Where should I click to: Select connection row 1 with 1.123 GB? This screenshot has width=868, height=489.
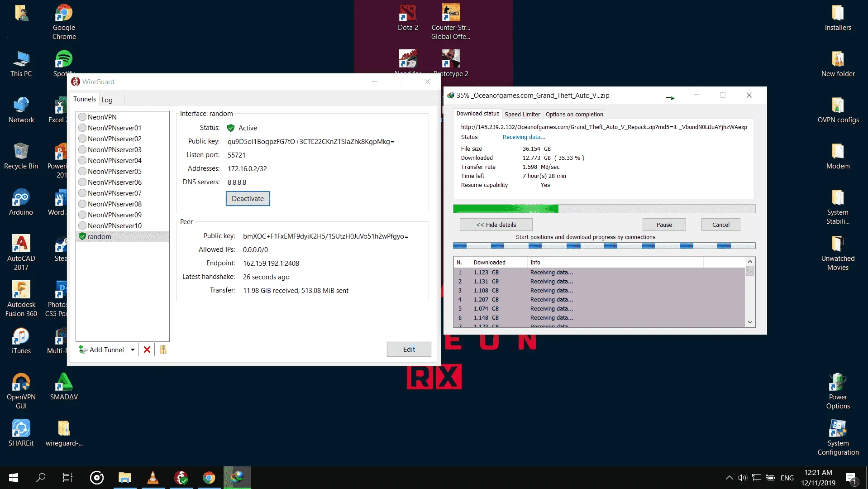(599, 272)
